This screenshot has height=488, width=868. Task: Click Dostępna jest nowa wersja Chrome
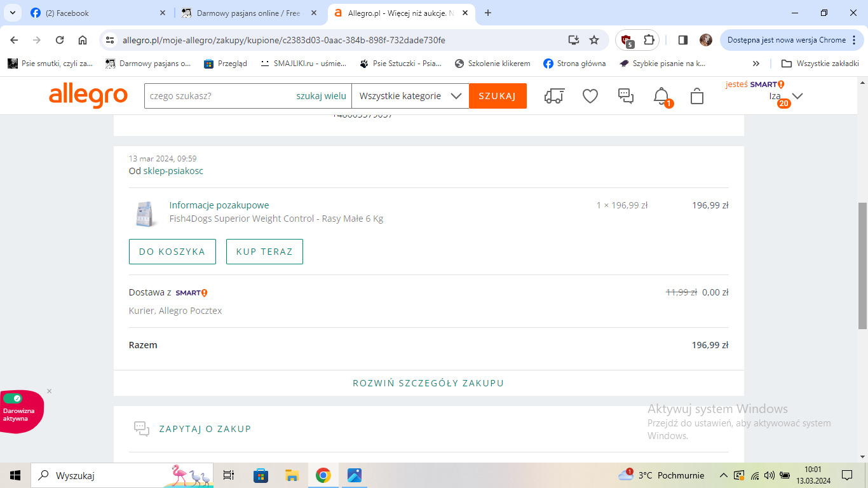792,40
